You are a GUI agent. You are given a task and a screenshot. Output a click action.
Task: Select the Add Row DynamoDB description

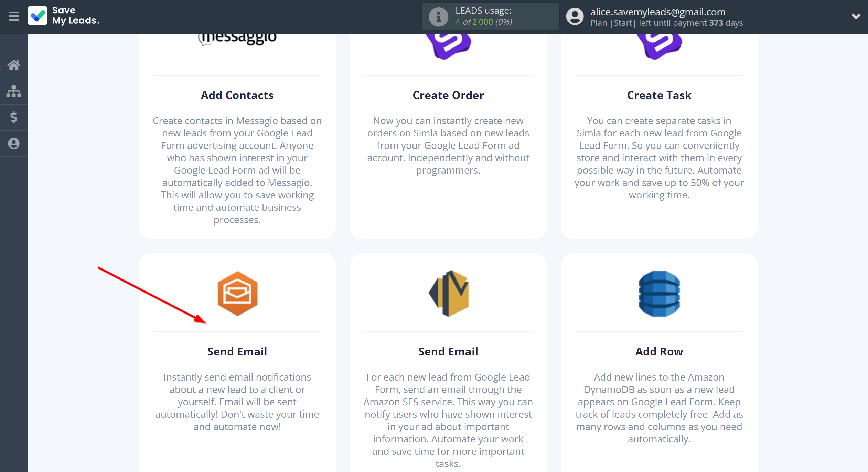659,408
